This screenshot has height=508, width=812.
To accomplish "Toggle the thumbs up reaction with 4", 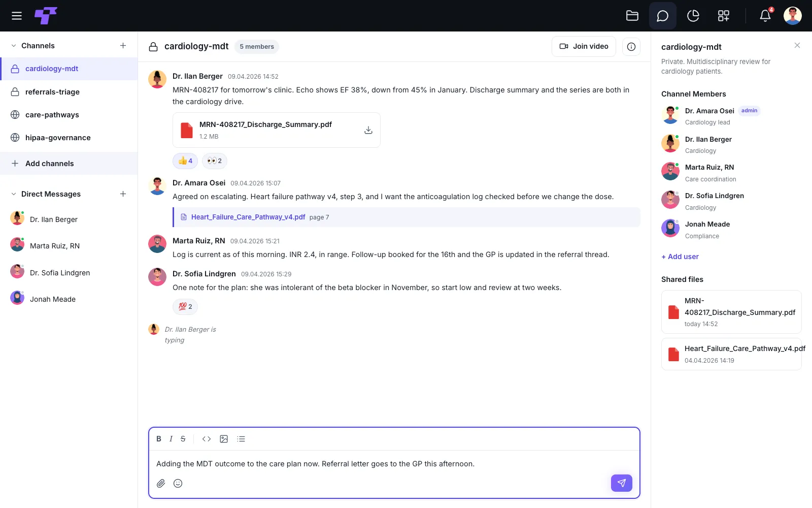I will pyautogui.click(x=185, y=161).
